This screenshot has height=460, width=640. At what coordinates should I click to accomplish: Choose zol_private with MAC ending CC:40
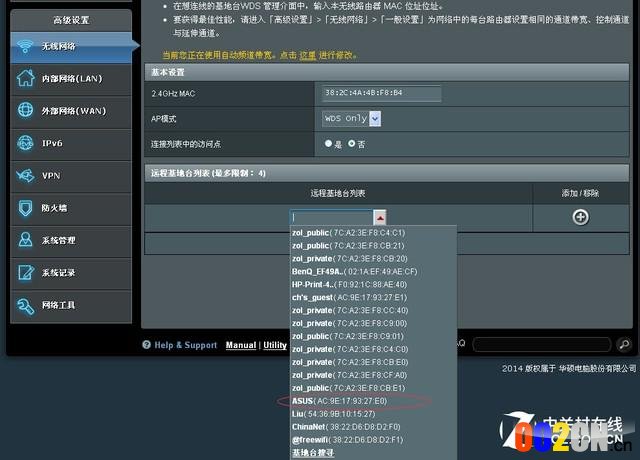350,311
